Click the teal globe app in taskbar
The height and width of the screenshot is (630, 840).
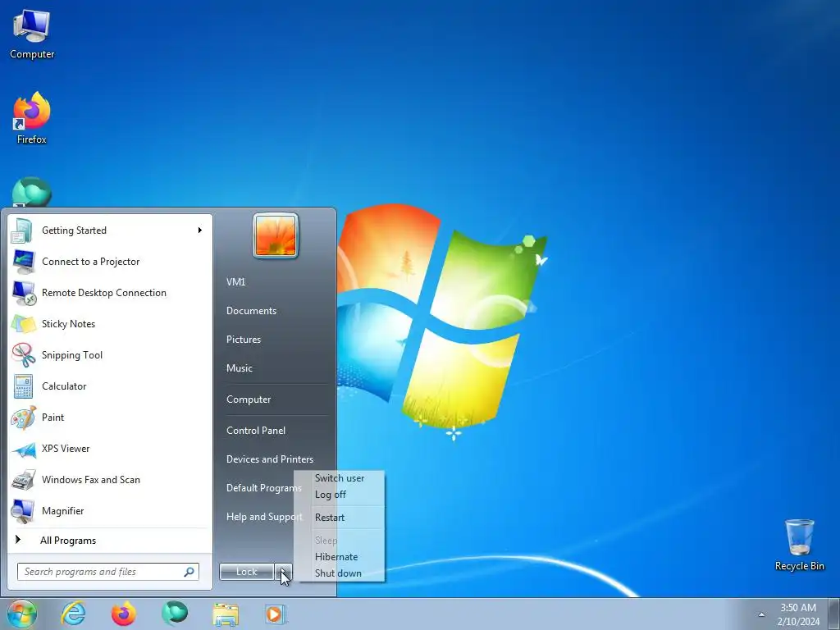click(x=175, y=614)
